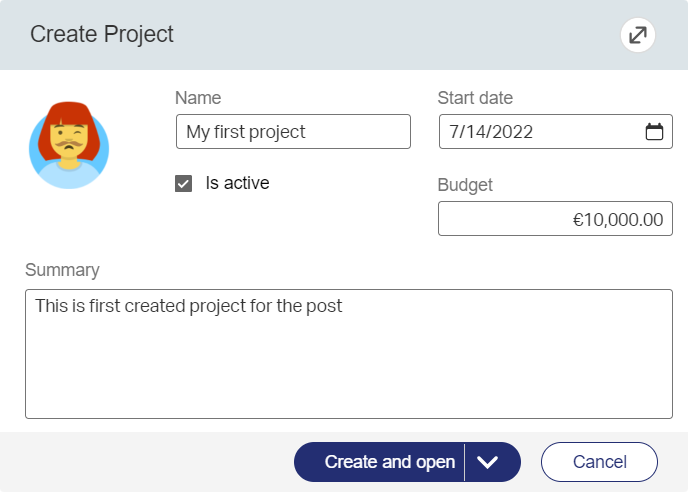This screenshot has height=492, width=688.
Task: Click empty header bar beside the title
Action: [x=400, y=35]
